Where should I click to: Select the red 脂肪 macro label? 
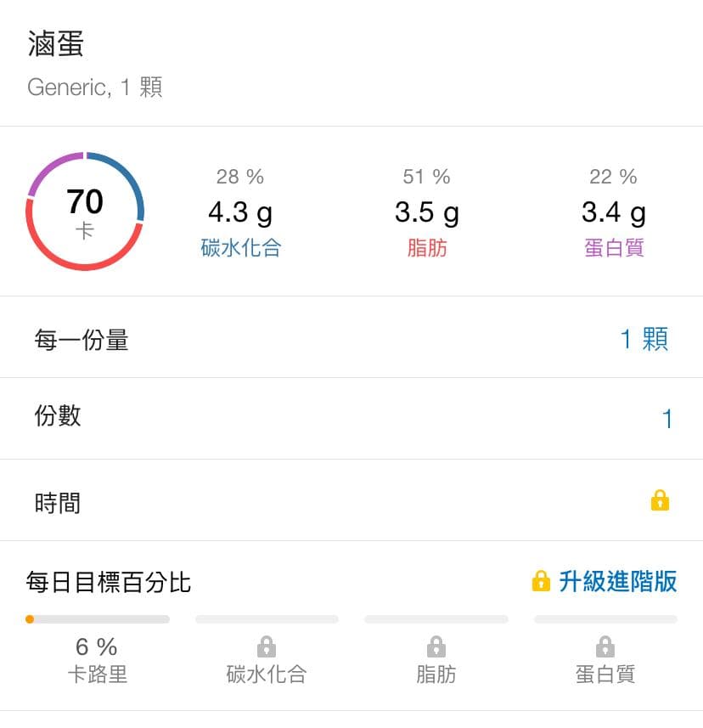[427, 248]
